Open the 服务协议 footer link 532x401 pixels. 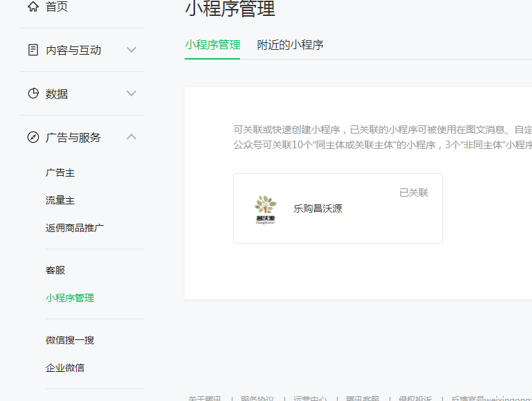257,398
